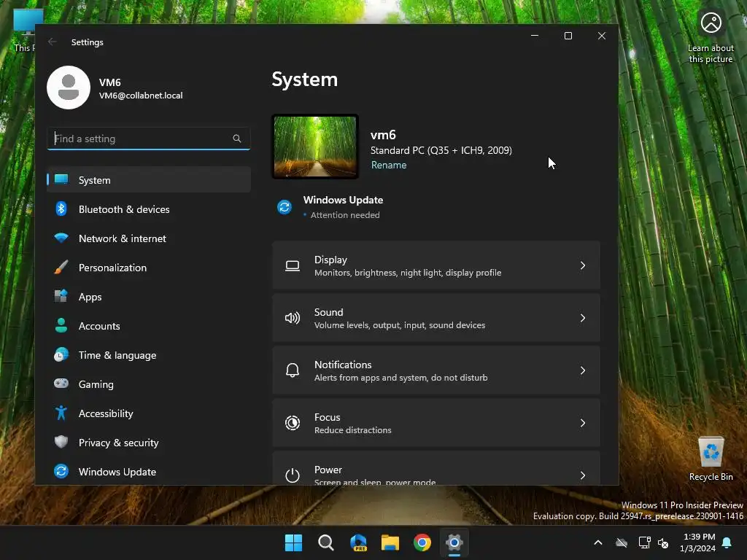This screenshot has width=747, height=560.
Task: Click the Settings gear on taskbar
Action: click(x=454, y=542)
